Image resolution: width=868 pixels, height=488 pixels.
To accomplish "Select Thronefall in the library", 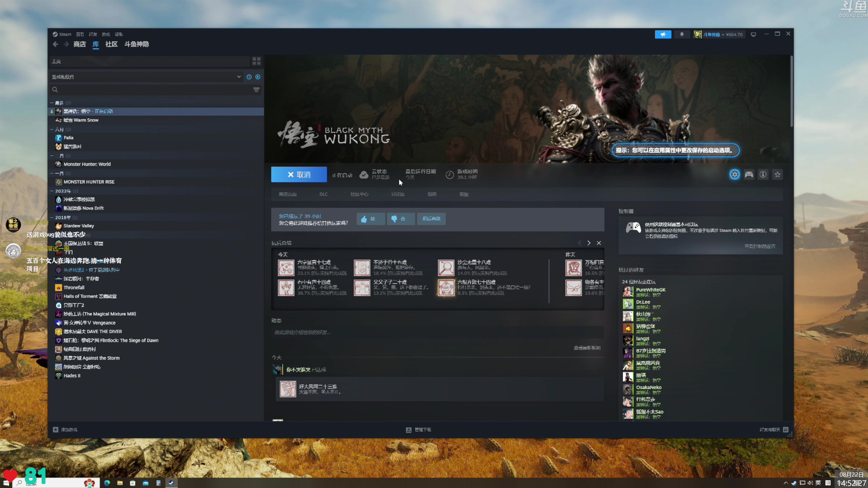I will coord(156,287).
